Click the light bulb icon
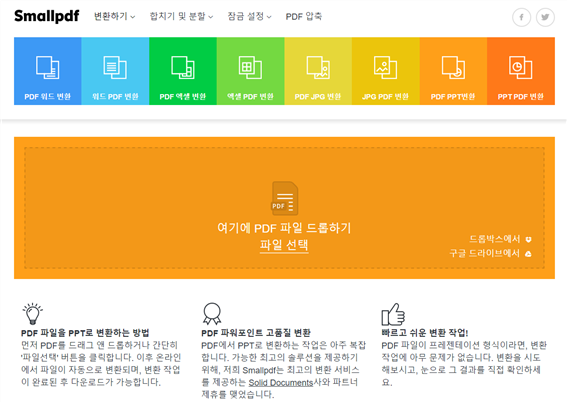The image size is (567, 402). tap(33, 313)
